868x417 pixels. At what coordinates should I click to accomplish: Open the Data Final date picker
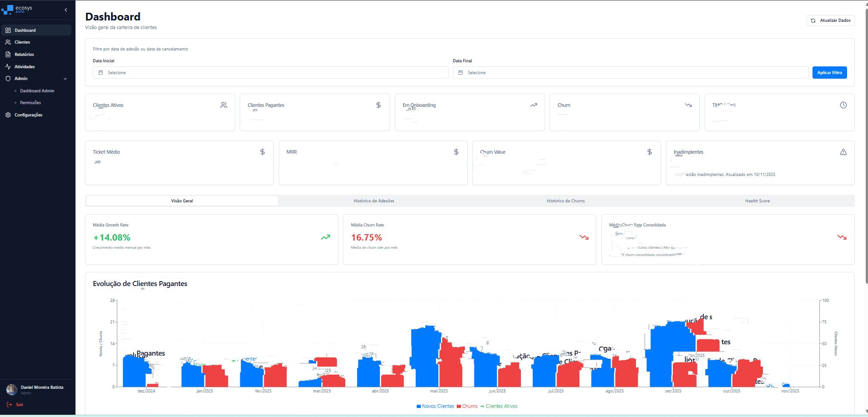tap(631, 73)
